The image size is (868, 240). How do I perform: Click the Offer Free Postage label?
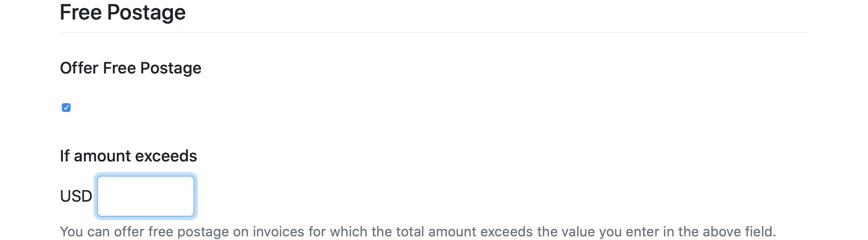(x=131, y=68)
